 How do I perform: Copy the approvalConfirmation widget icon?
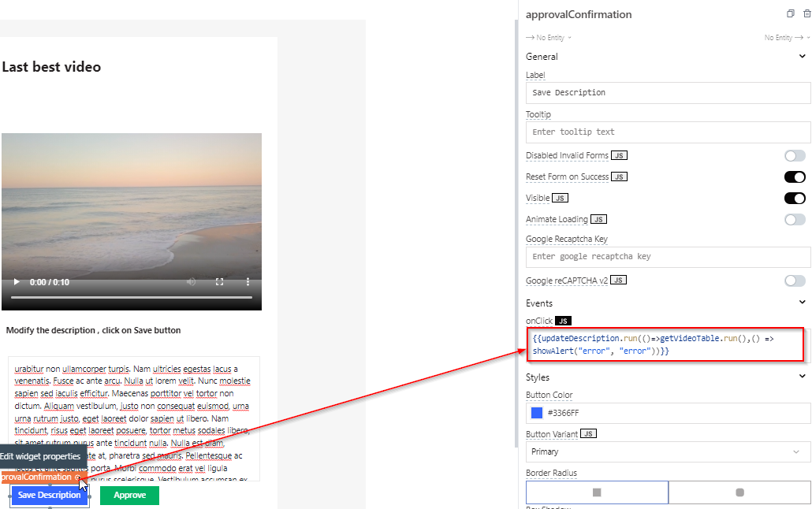click(790, 14)
